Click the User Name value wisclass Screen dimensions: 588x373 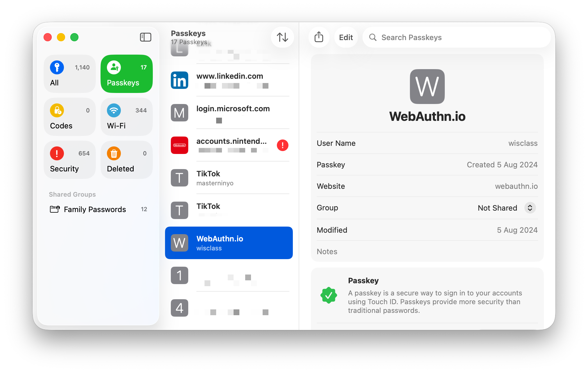click(523, 143)
